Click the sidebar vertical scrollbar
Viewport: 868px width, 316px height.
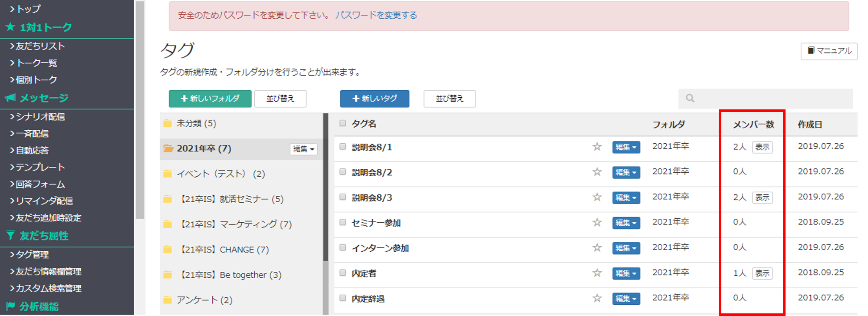[140, 111]
